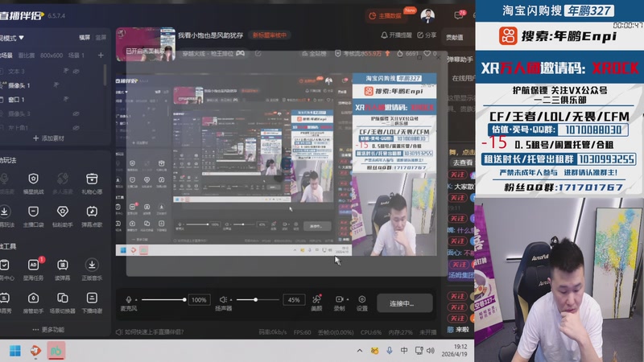Switch to 竖屏 portrait mode

coord(101,37)
